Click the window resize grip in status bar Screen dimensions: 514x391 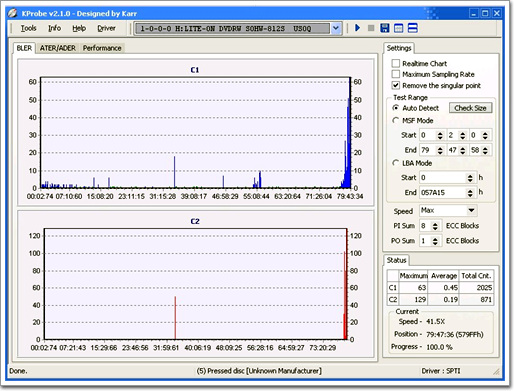pos(497,371)
